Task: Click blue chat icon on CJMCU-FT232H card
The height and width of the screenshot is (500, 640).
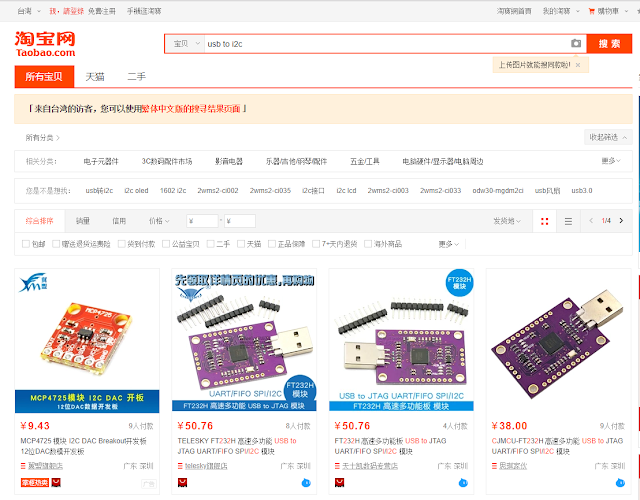Action: [620, 483]
